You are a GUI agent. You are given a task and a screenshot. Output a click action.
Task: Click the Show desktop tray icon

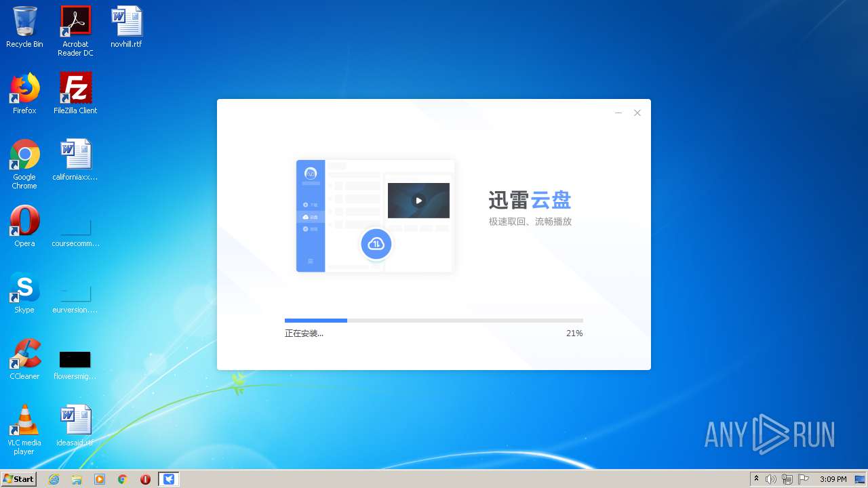click(860, 479)
